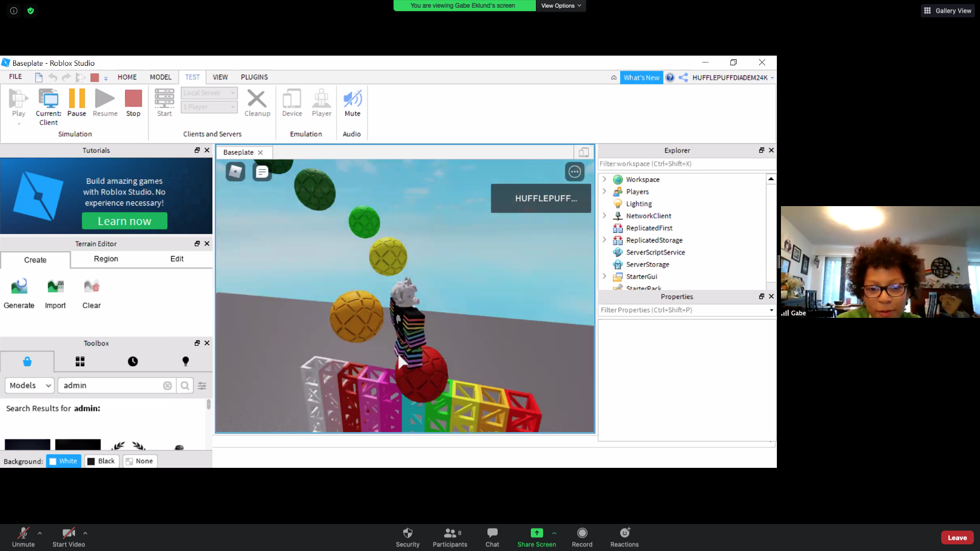Expand the Players node in Explorer
This screenshot has width=980, height=551.
[x=604, y=192]
